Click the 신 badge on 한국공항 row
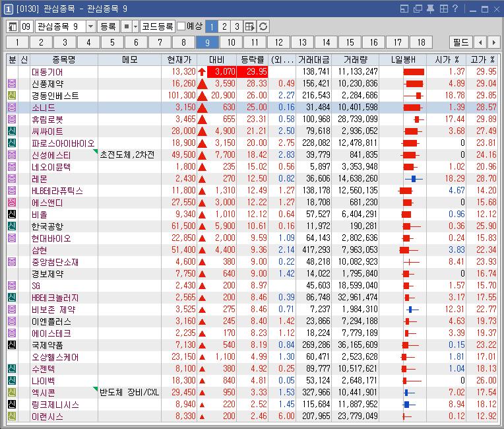The image size is (504, 429). coord(12,226)
